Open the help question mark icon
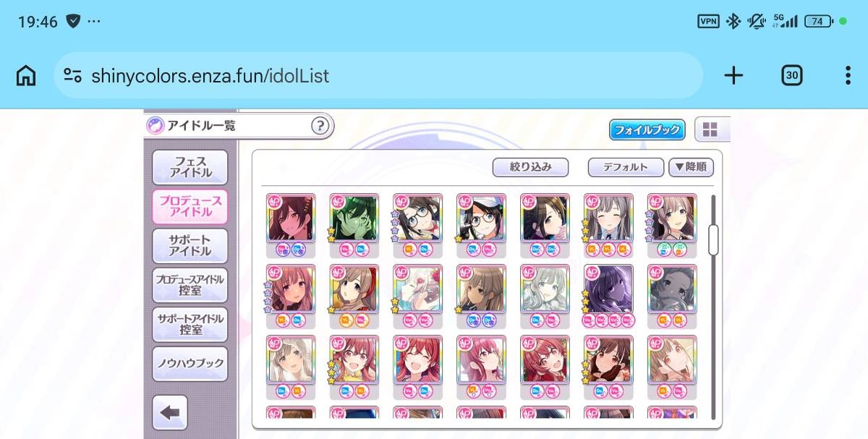The image size is (868, 439). [320, 126]
